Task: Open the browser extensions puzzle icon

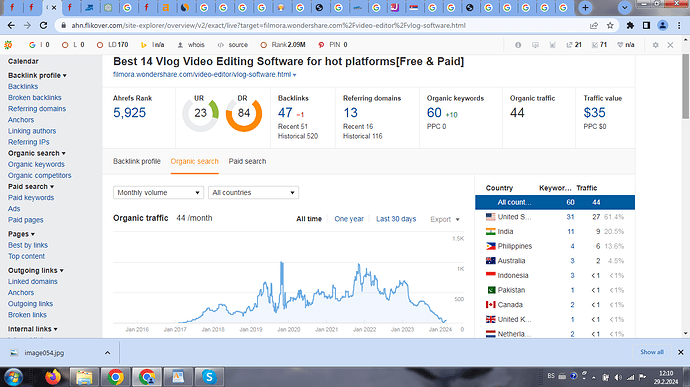Action: (630, 26)
